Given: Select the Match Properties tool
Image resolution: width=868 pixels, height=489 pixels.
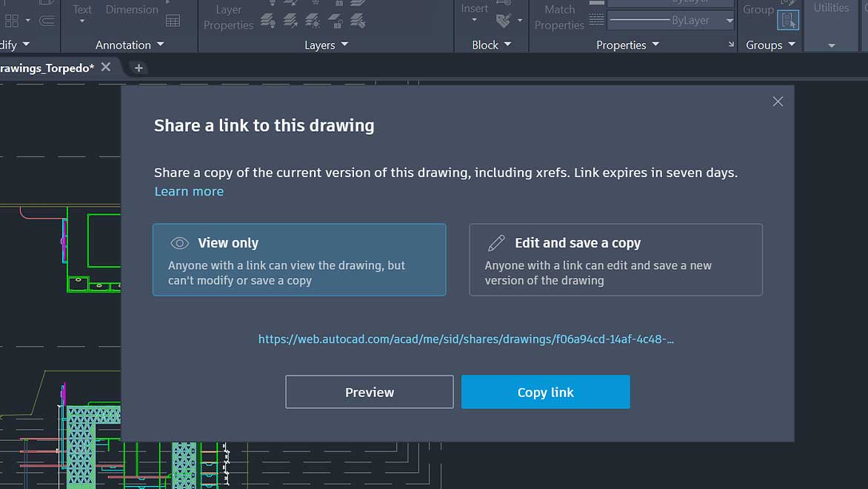Looking at the screenshot, I should (560, 16).
